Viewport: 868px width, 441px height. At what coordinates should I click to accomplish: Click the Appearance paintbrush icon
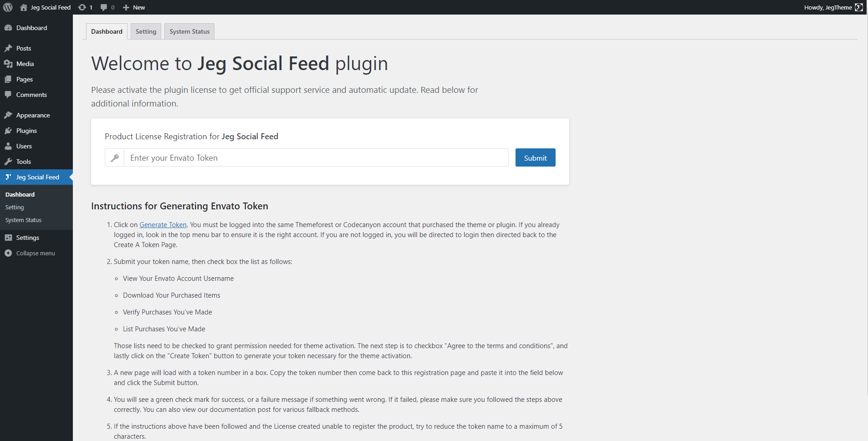click(x=8, y=115)
